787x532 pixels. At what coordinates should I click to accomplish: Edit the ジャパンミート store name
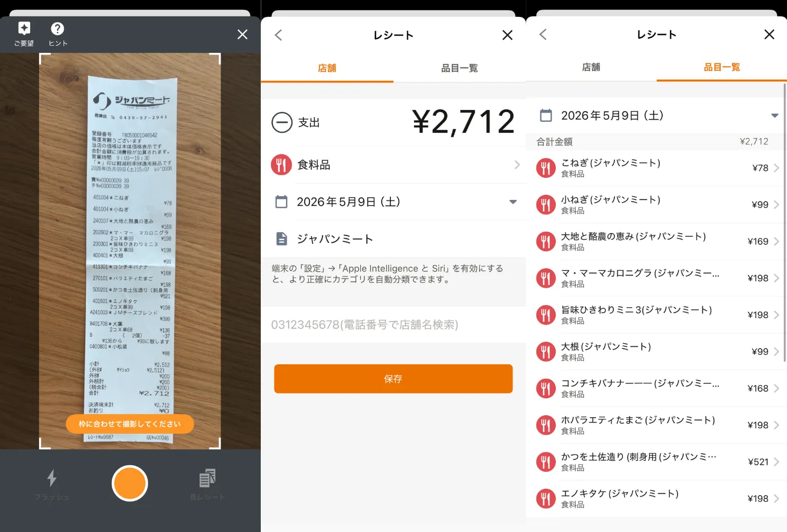pyautogui.click(x=335, y=239)
